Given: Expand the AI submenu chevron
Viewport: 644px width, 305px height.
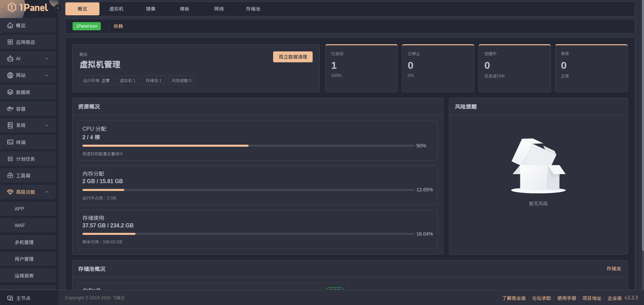Looking at the screenshot, I should click(47, 59).
